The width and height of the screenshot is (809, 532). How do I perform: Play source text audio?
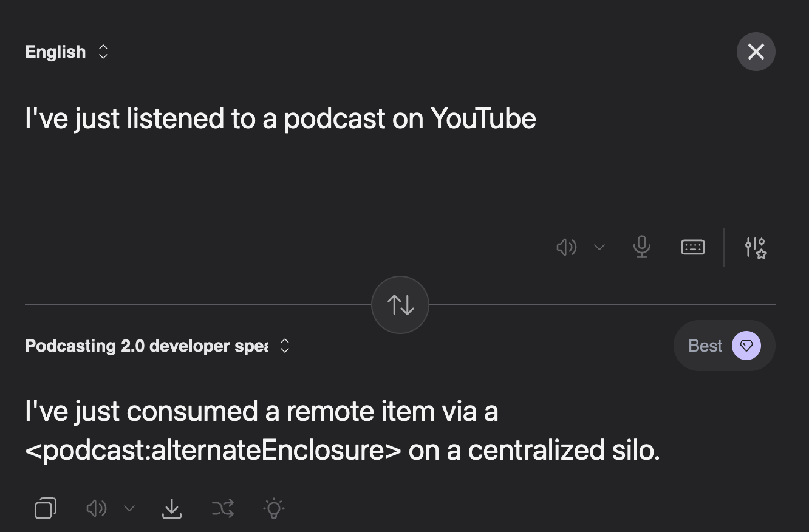click(566, 247)
